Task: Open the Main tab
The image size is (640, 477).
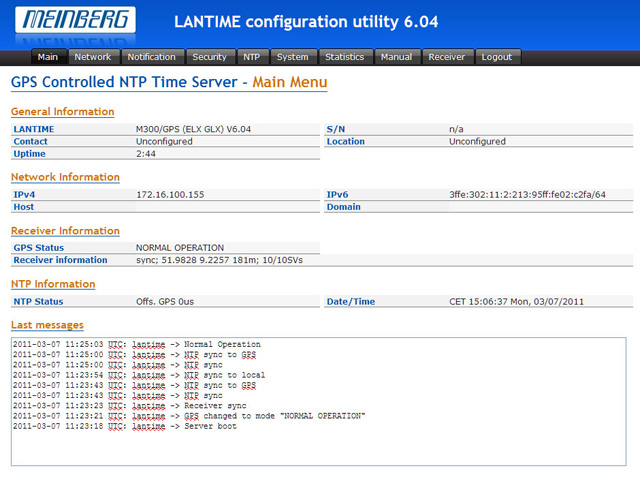Action: (x=48, y=57)
